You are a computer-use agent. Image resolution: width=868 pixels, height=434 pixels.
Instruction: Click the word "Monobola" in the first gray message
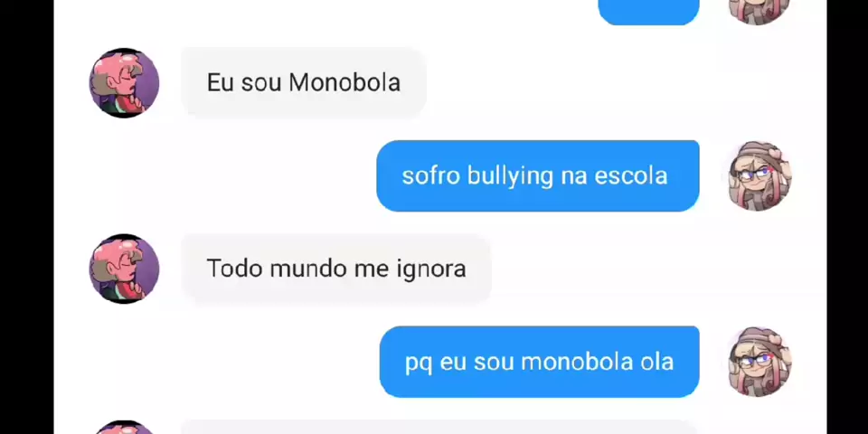(x=344, y=83)
